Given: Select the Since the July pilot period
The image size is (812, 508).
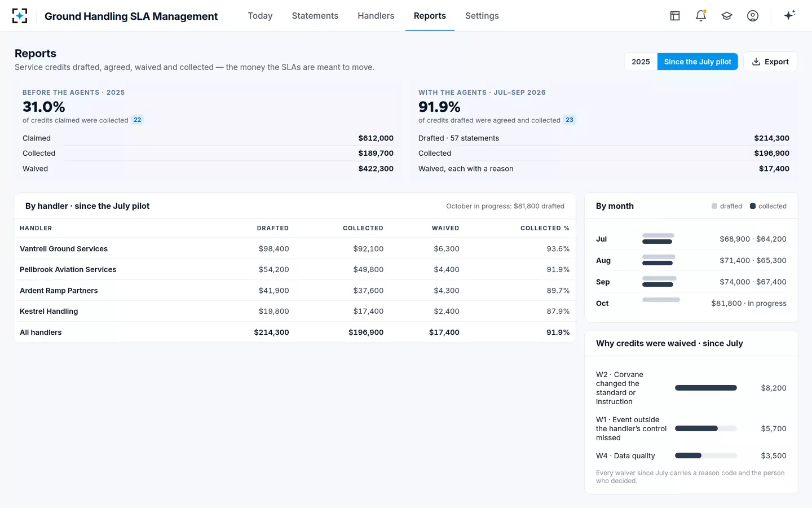Looking at the screenshot, I should click(x=698, y=62).
